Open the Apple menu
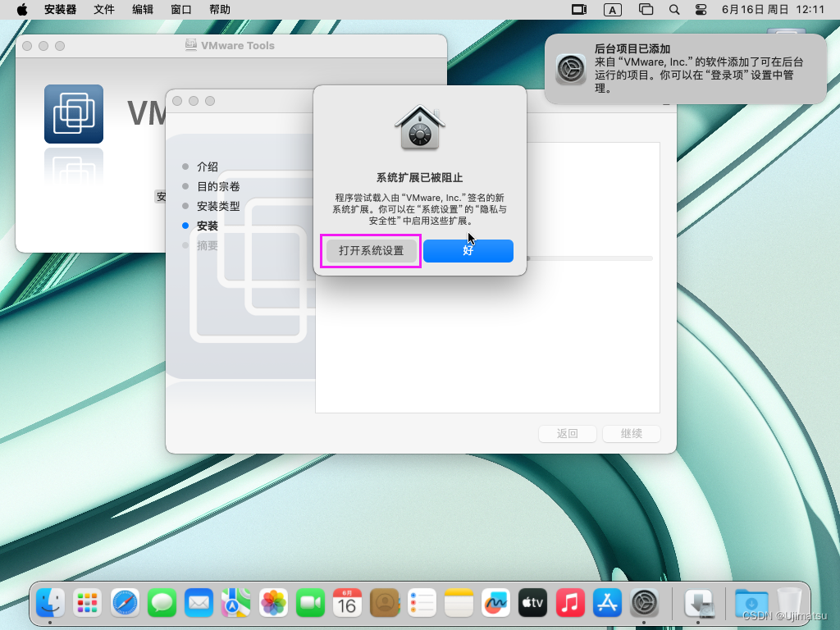The width and height of the screenshot is (840, 630). (22, 10)
